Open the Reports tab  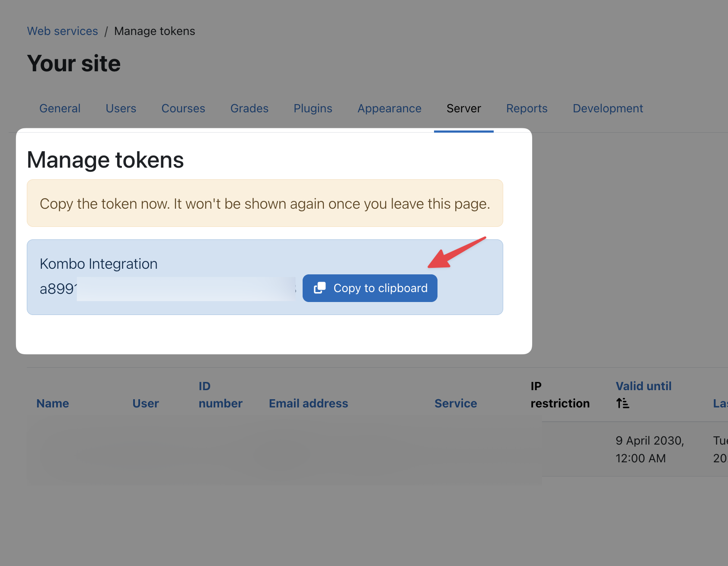(527, 108)
